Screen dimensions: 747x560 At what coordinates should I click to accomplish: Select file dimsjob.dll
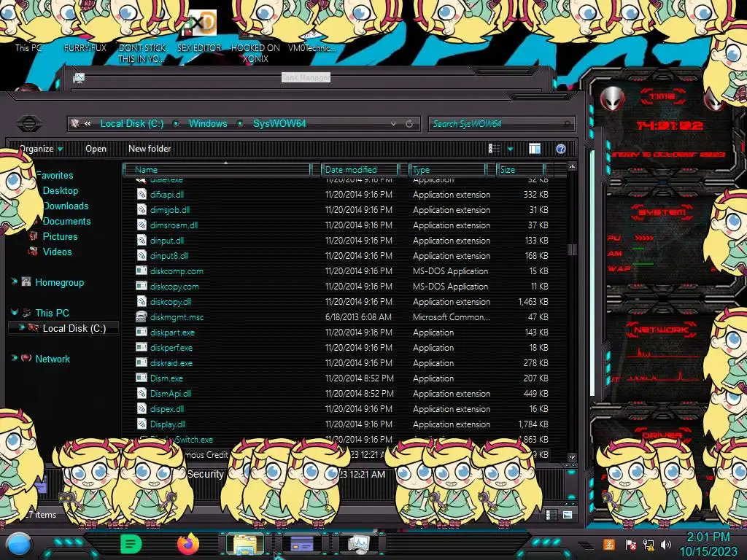click(169, 209)
